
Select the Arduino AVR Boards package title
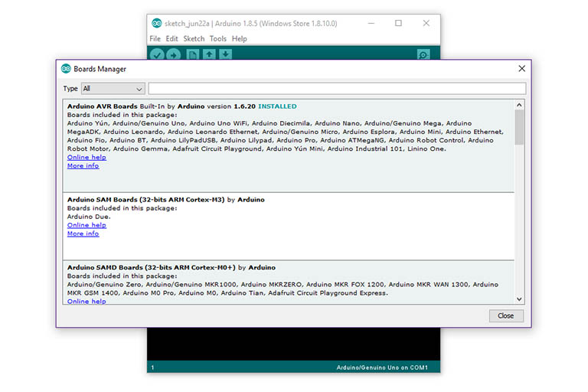coord(103,106)
